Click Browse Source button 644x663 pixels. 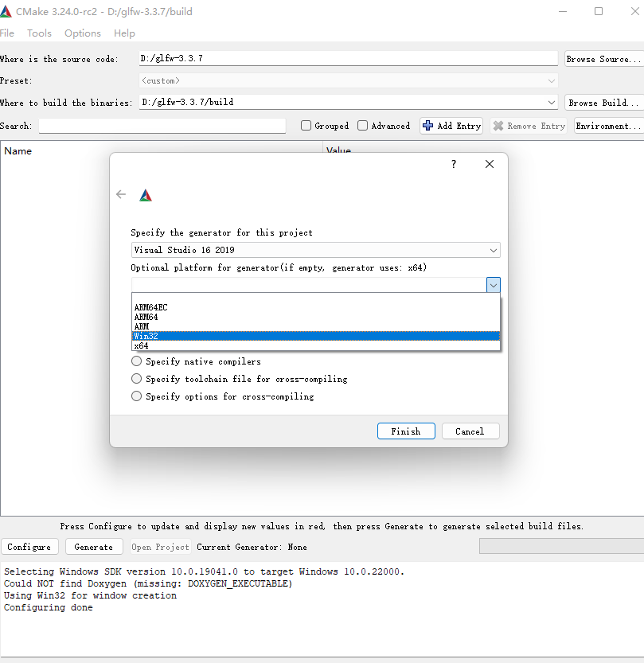604,59
